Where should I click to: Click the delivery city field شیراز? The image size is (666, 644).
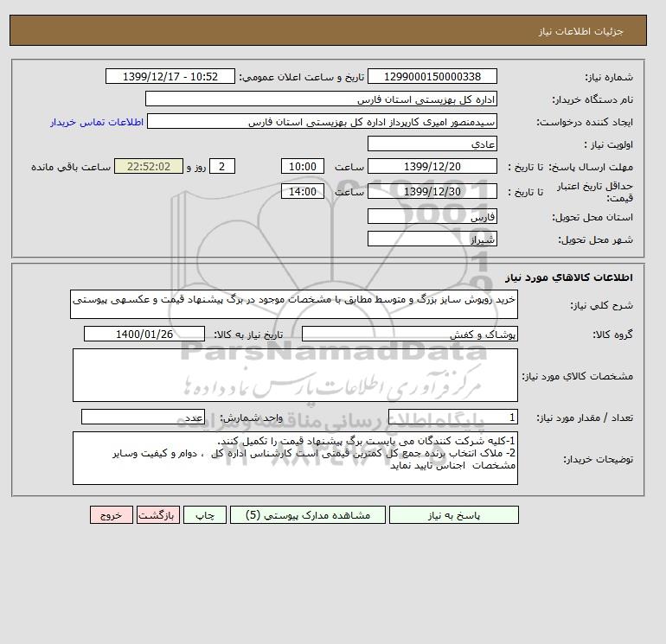[x=432, y=239]
